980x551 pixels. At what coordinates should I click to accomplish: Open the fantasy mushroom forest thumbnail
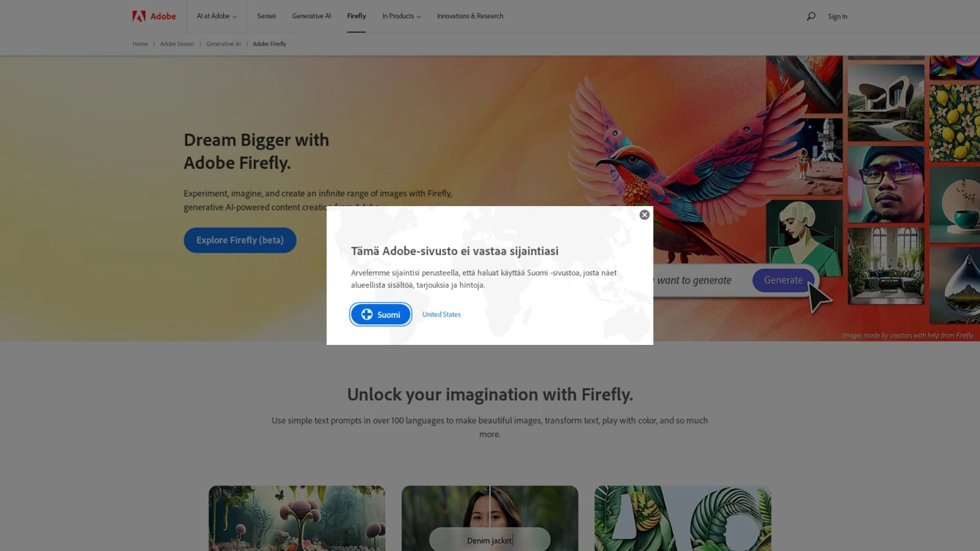pos(297,518)
